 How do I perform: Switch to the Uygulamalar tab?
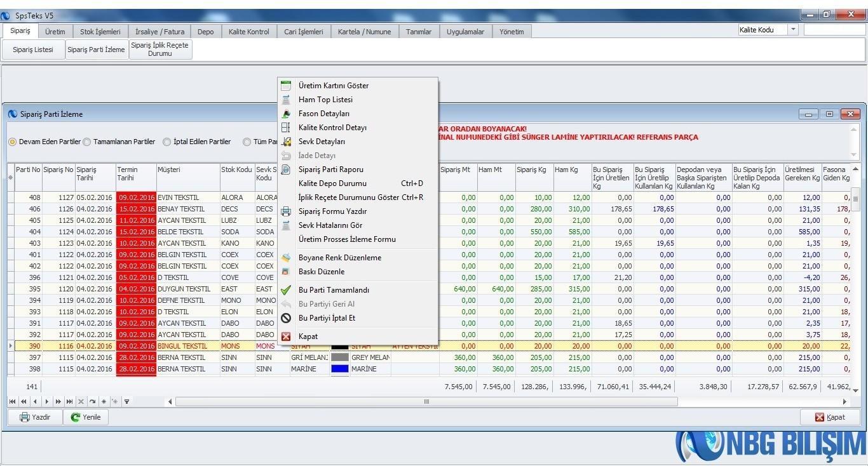click(465, 32)
